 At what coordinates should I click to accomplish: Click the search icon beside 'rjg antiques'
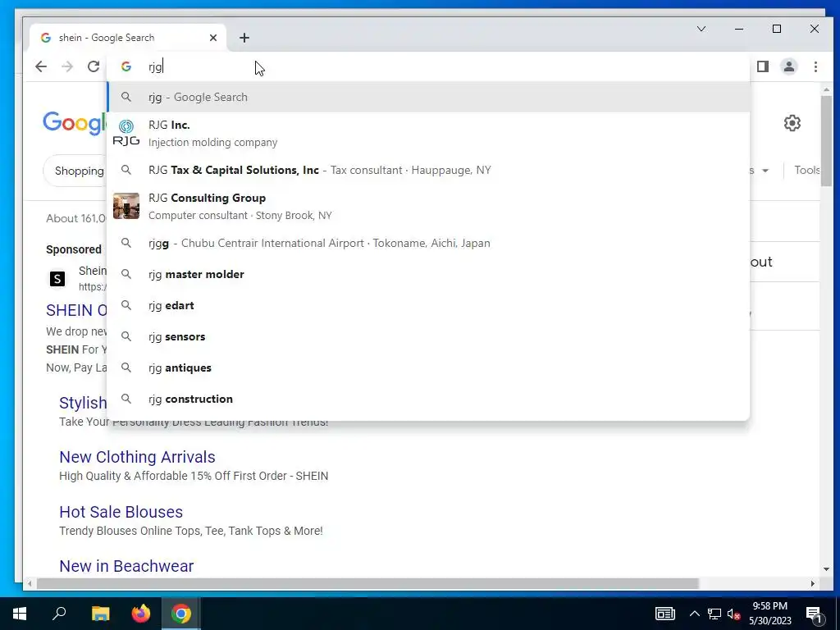126,367
